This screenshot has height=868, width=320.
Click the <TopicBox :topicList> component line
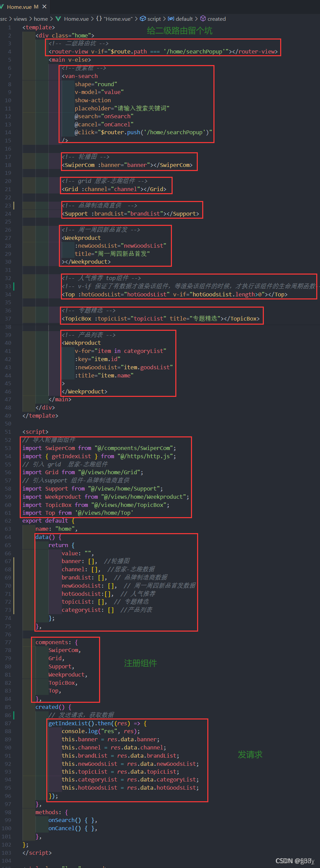(161, 319)
